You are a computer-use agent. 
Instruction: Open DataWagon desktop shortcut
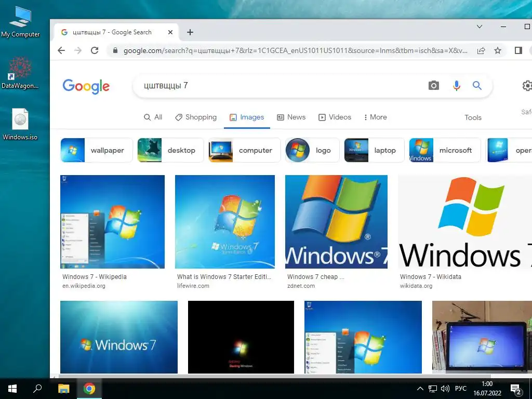coord(20,73)
